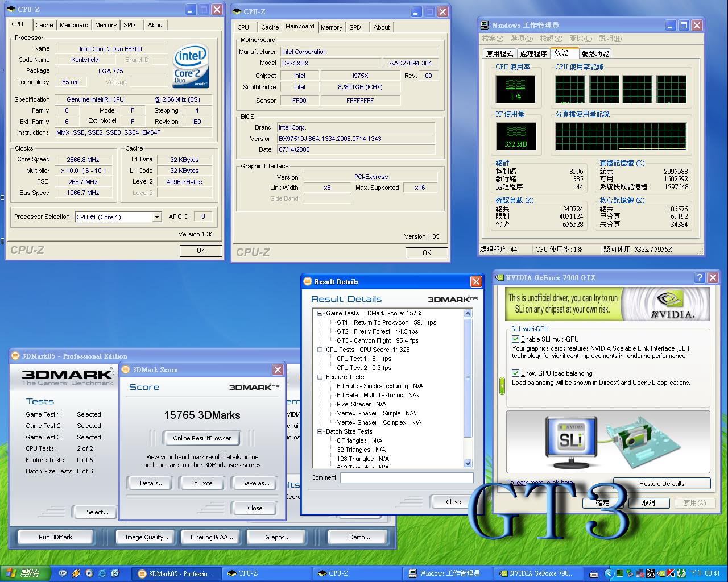Click the green grid tray icon
This screenshot has height=582, width=728.
pos(620,573)
